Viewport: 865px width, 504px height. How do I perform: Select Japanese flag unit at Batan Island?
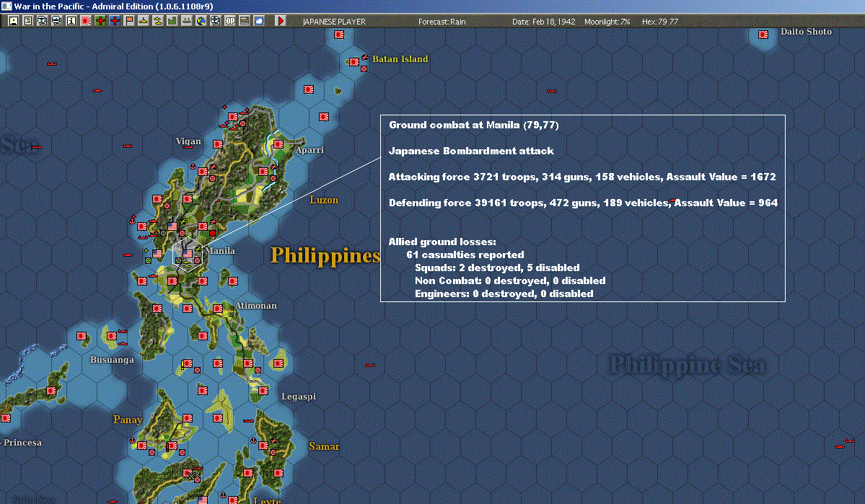click(354, 62)
